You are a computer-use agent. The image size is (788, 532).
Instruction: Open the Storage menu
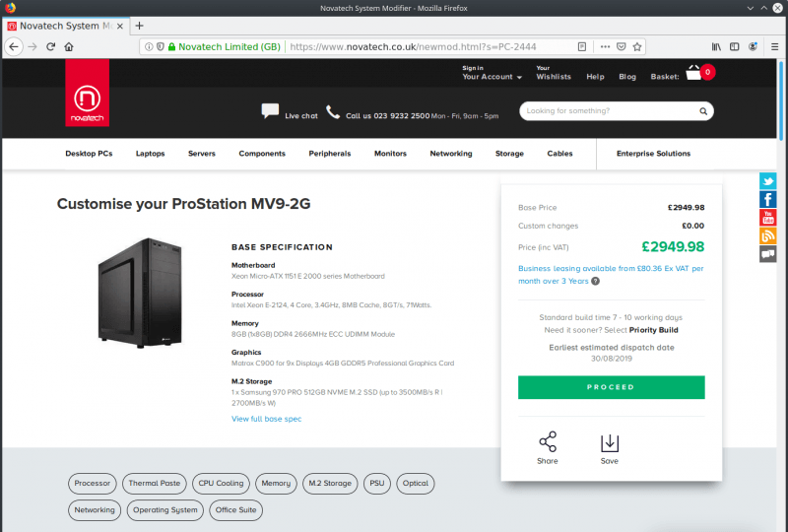coord(509,154)
